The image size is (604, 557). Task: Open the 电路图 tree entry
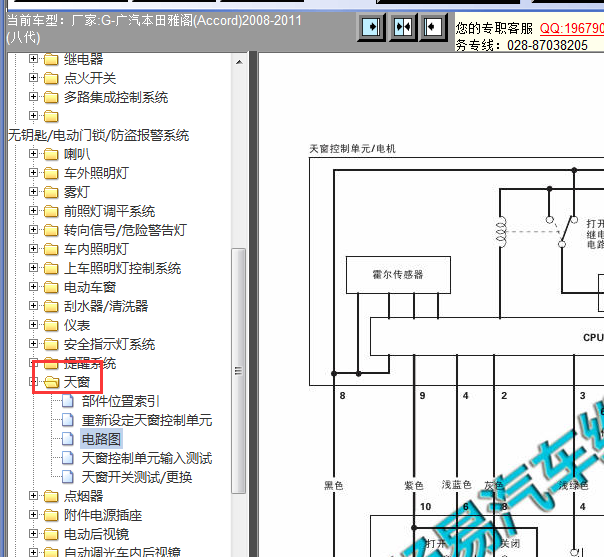[101, 439]
